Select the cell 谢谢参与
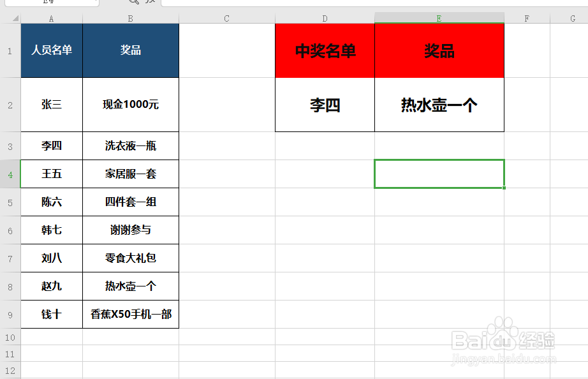588x379 pixels. [x=131, y=230]
